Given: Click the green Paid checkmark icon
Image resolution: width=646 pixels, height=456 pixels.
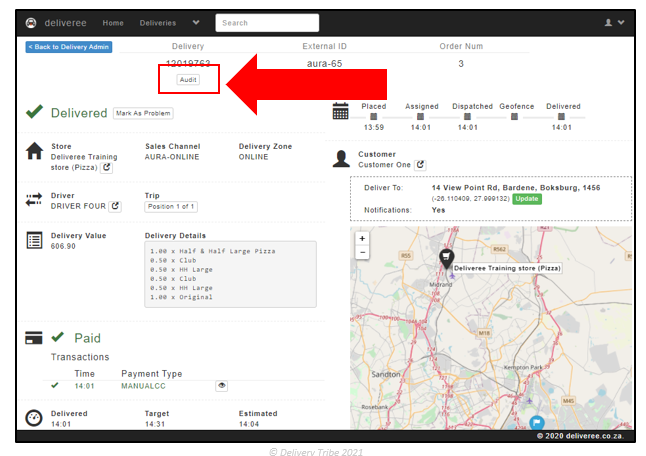Looking at the screenshot, I should click(x=58, y=337).
